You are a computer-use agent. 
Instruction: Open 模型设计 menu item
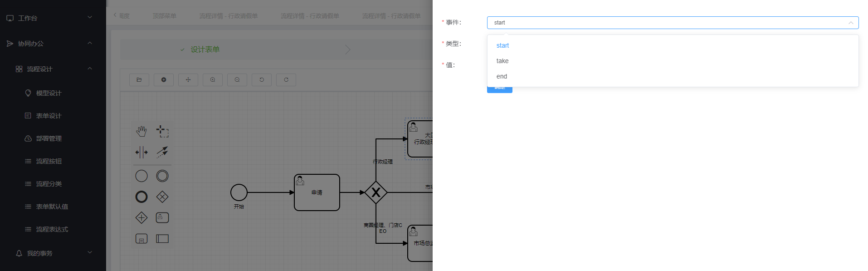pyautogui.click(x=53, y=93)
